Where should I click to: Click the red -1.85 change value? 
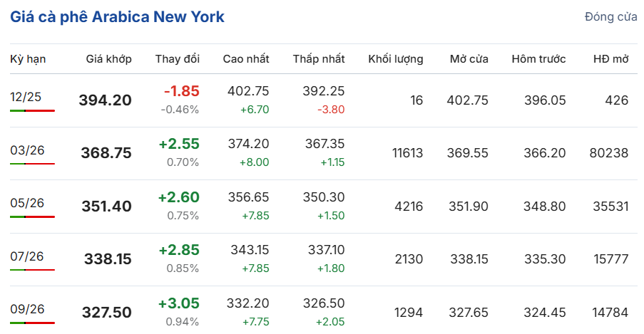181,91
